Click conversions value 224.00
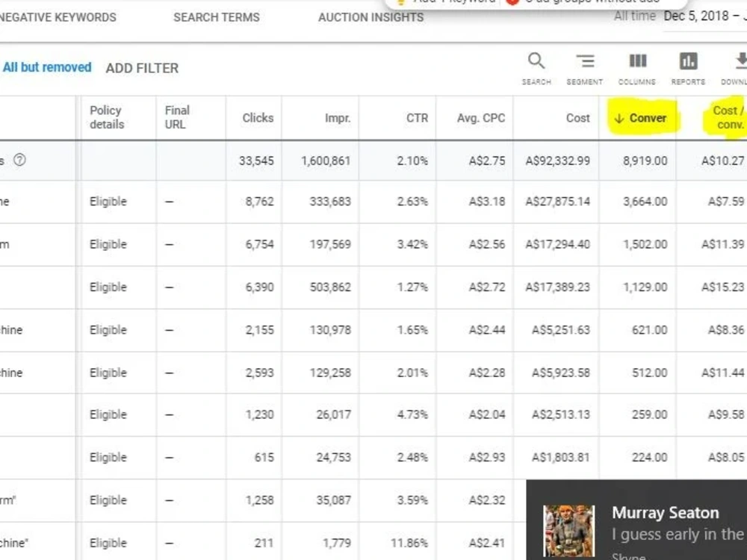 [649, 457]
